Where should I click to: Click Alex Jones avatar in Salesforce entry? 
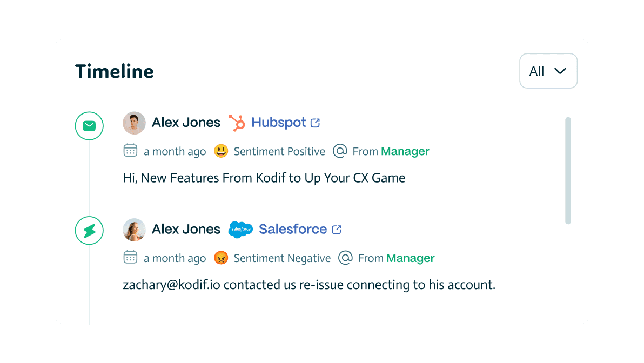coord(134,230)
